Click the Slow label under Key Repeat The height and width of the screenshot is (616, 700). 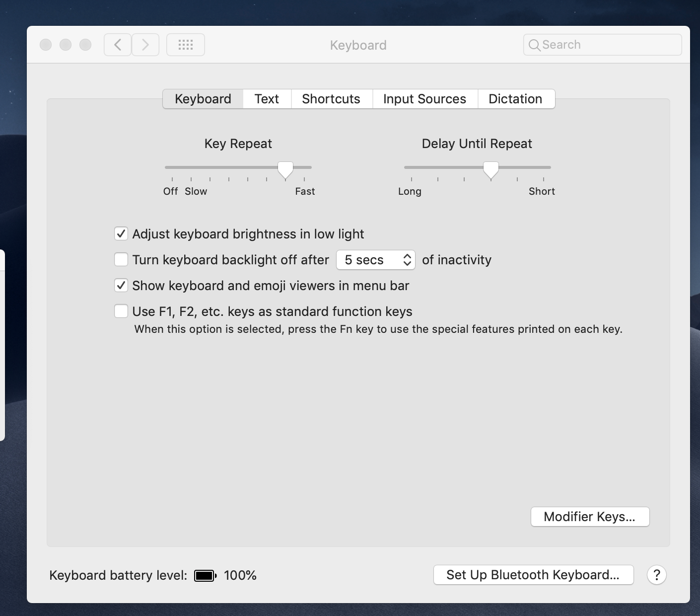click(196, 191)
